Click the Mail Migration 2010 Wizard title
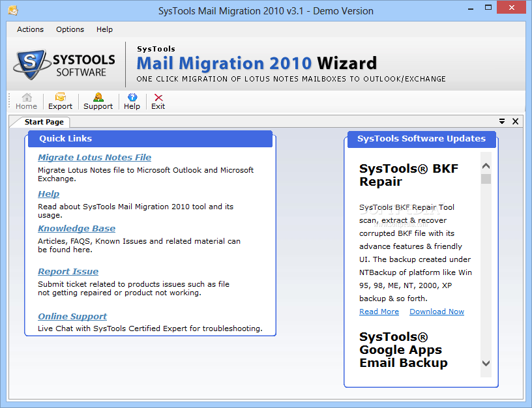The width and height of the screenshot is (532, 408). (x=256, y=63)
